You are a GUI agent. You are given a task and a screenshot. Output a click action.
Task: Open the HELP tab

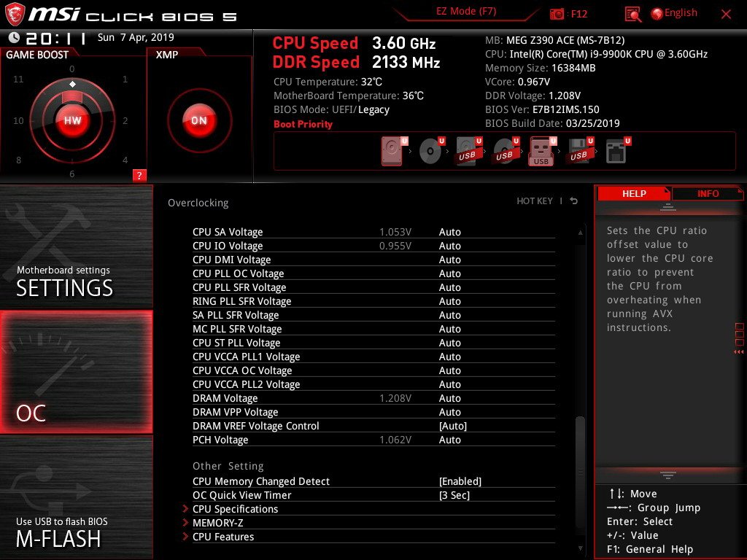click(634, 193)
